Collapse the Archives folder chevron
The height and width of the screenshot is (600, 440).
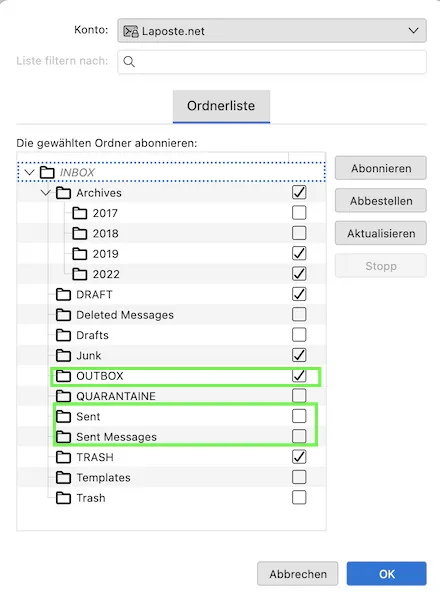tap(46, 192)
